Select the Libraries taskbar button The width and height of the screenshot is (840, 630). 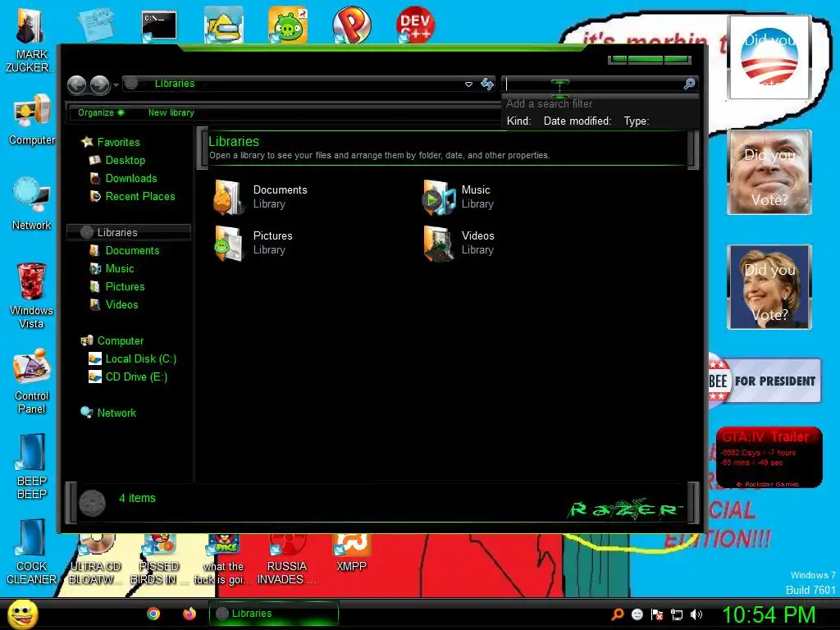(x=274, y=614)
